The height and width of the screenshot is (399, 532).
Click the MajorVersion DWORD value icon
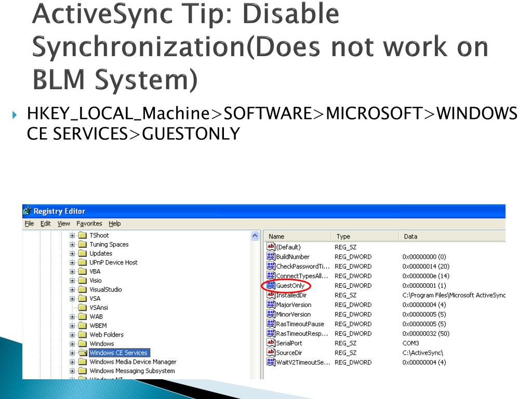[x=271, y=304]
